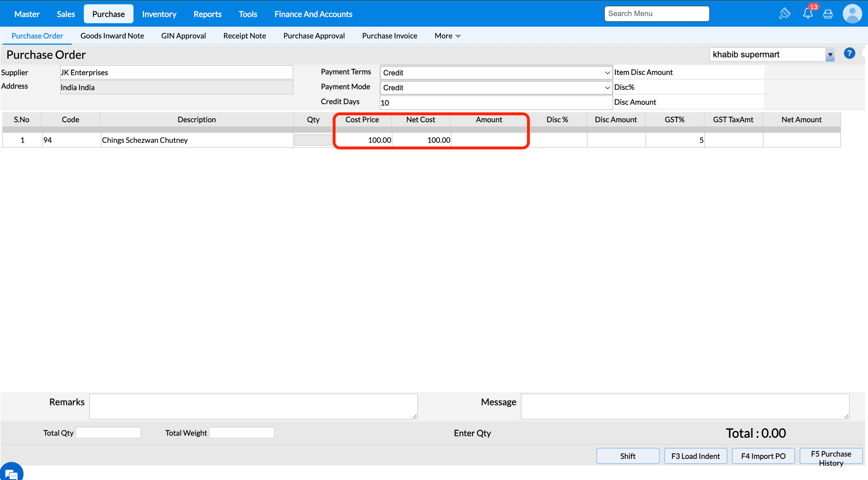The height and width of the screenshot is (480, 868).
Task: Open the Inventory menu
Action: coord(159,14)
